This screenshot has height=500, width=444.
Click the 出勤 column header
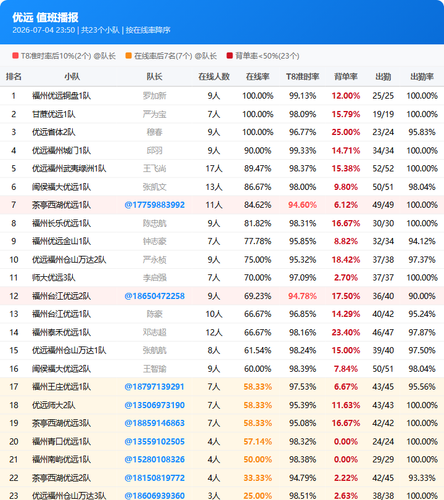coord(383,77)
